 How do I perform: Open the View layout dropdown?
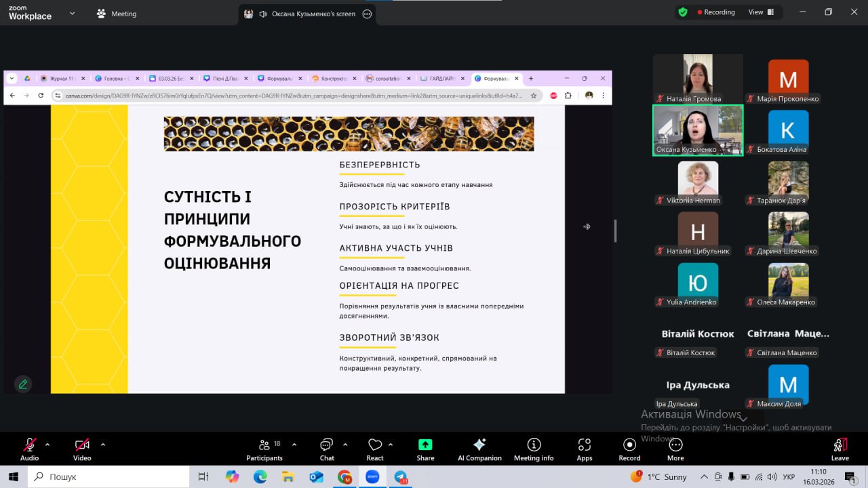pos(761,12)
